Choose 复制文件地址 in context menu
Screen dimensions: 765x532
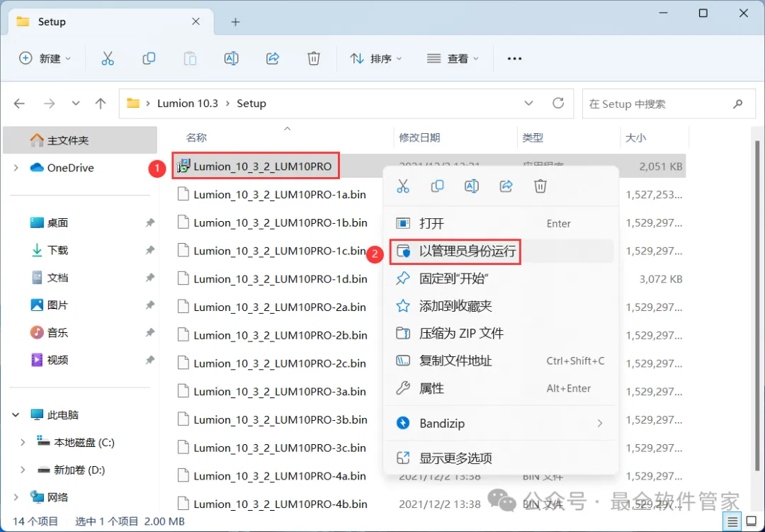pyautogui.click(x=501, y=361)
